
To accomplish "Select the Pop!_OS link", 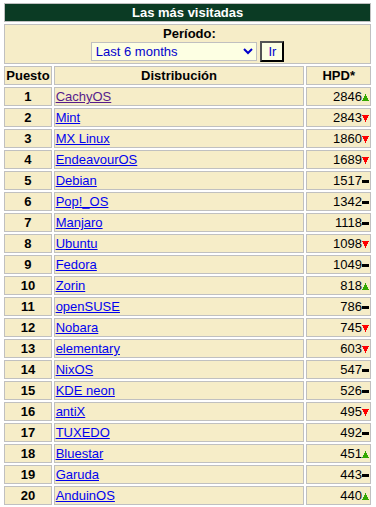I will pos(82,202).
